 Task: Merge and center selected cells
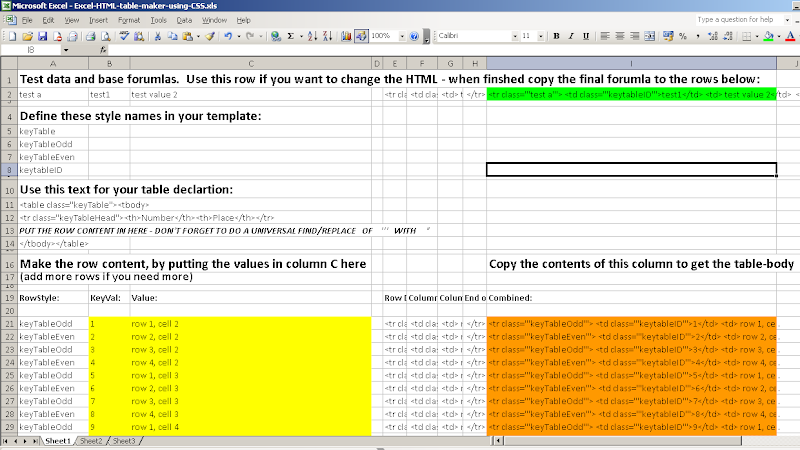(x=649, y=36)
